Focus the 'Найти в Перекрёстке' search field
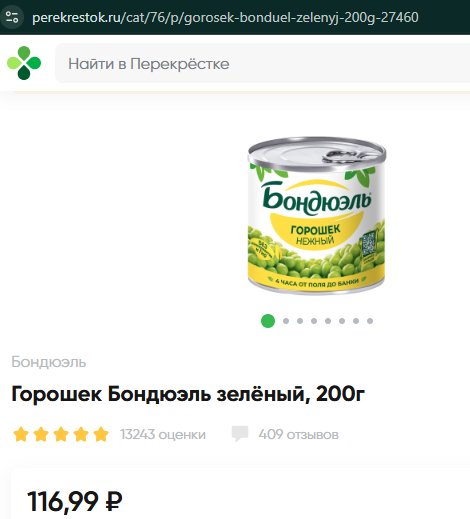Image resolution: width=470 pixels, height=519 pixels. [263, 63]
